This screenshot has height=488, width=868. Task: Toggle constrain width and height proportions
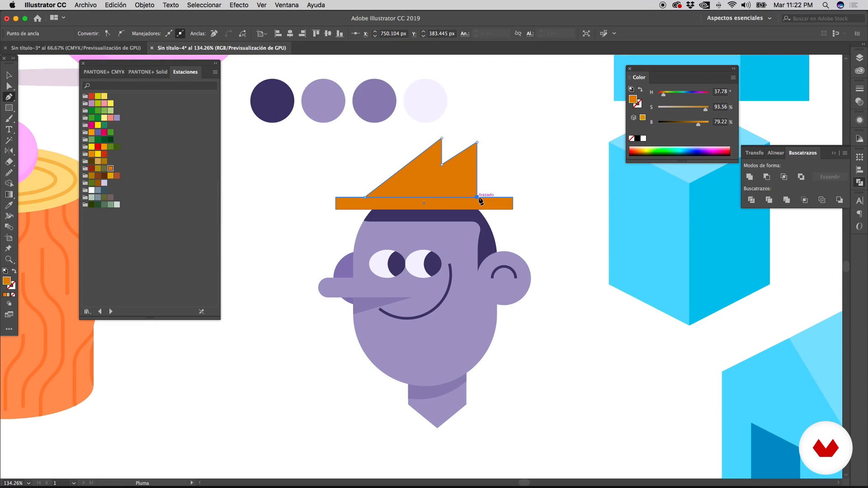[x=518, y=33]
